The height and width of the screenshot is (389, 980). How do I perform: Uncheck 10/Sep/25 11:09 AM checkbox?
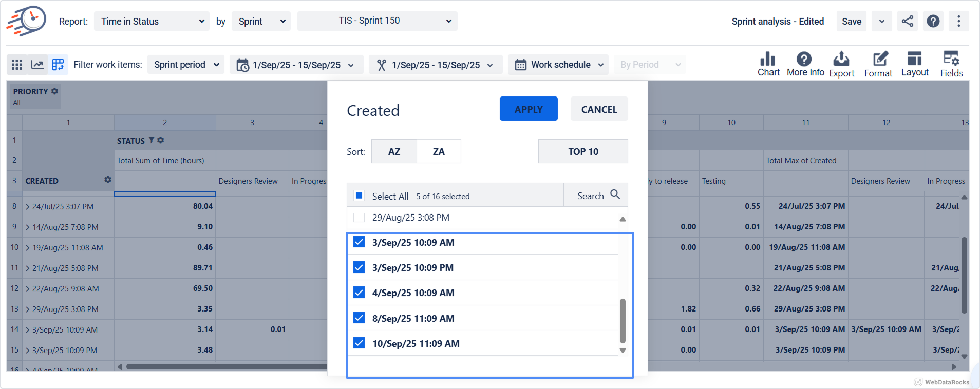click(359, 343)
